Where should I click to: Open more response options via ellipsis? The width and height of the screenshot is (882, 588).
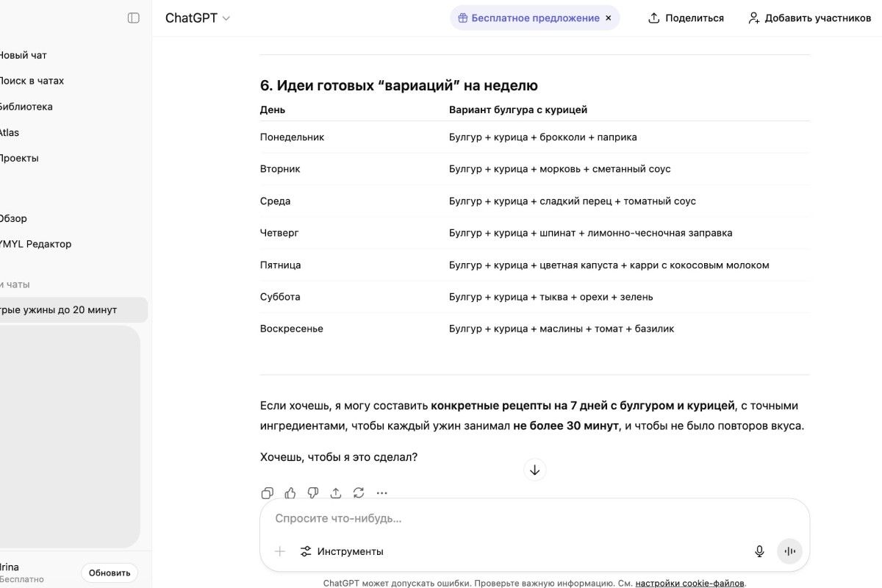pos(381,492)
